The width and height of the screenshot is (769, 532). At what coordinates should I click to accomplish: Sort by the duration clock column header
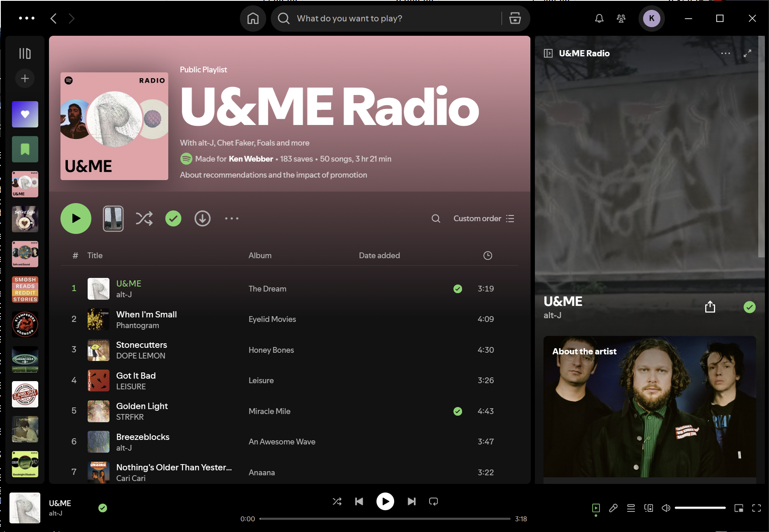(488, 256)
